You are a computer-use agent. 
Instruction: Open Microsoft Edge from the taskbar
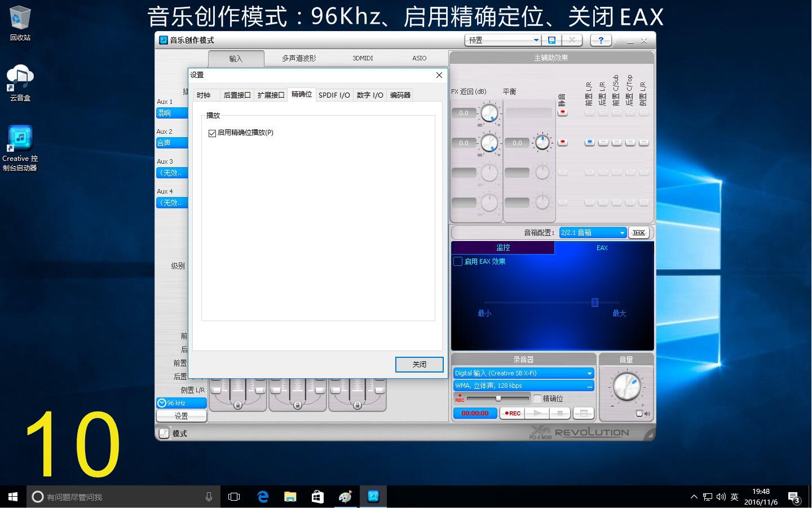tap(263, 497)
